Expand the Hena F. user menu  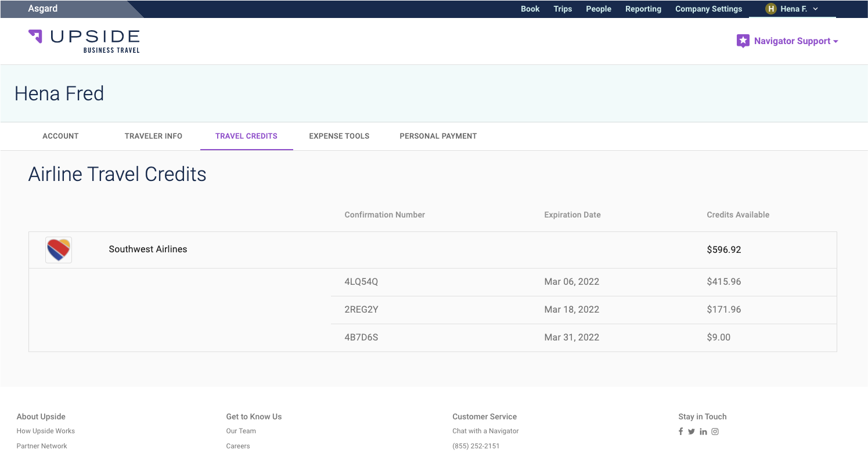(793, 9)
